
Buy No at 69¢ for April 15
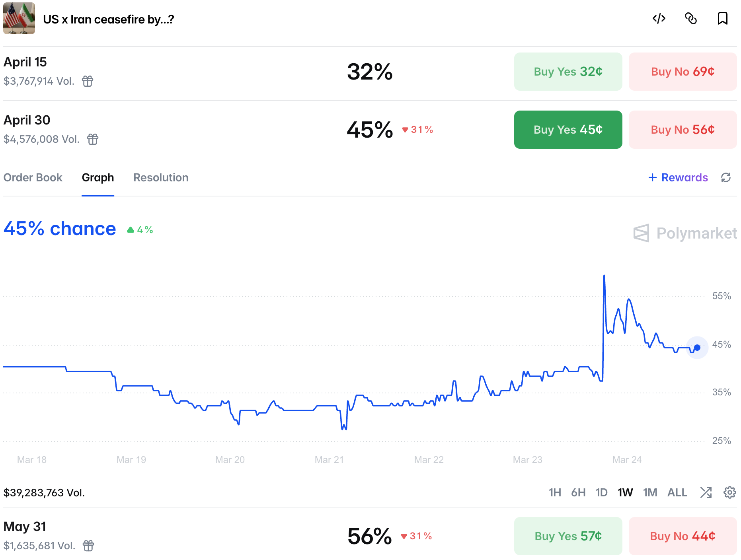[682, 72]
